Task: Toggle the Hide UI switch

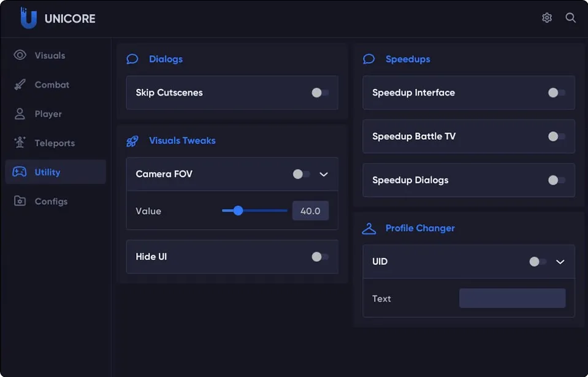Action: 319,257
